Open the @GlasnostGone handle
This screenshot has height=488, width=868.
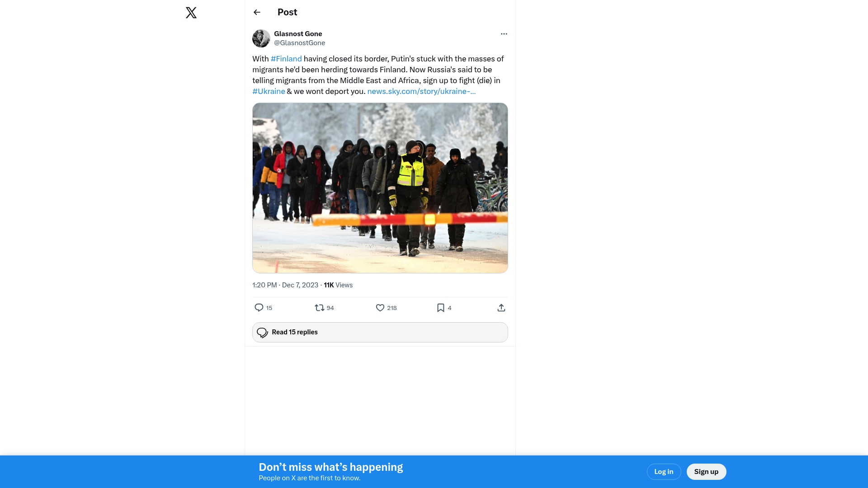[299, 43]
